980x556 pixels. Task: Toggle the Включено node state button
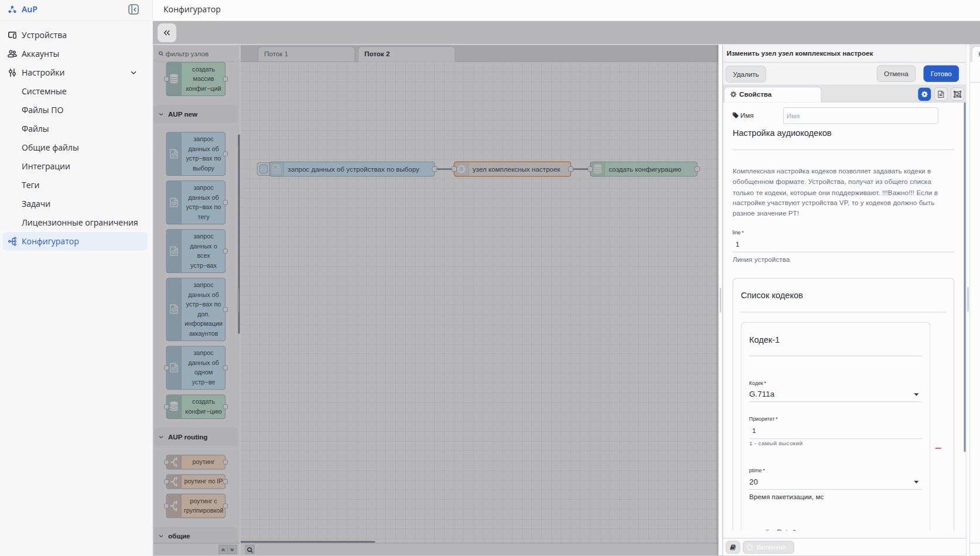click(768, 547)
